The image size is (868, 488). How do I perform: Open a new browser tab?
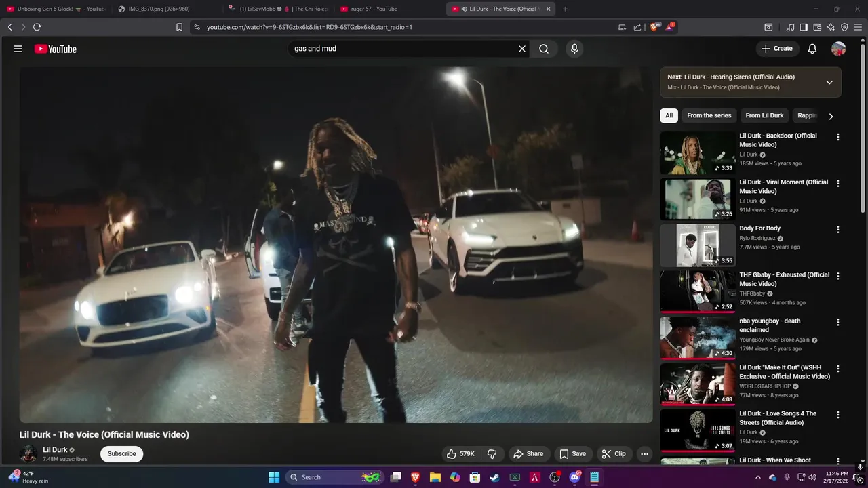pos(565,9)
